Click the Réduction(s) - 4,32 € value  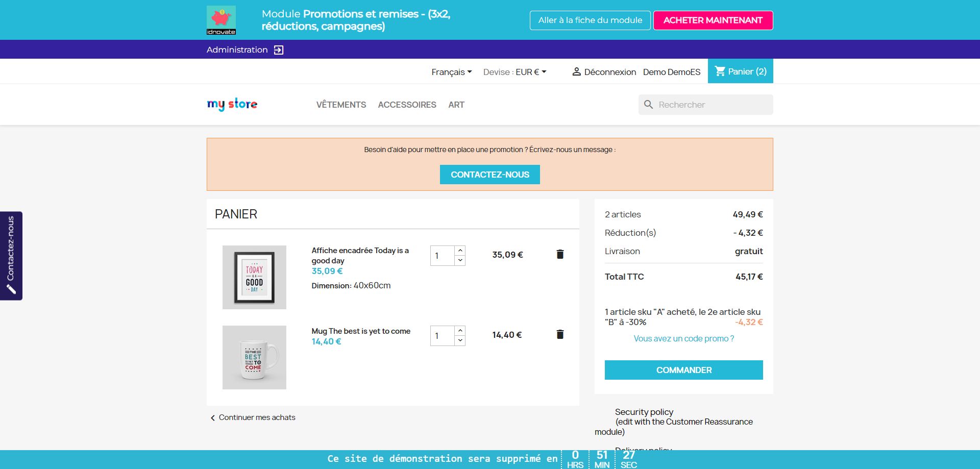point(748,233)
